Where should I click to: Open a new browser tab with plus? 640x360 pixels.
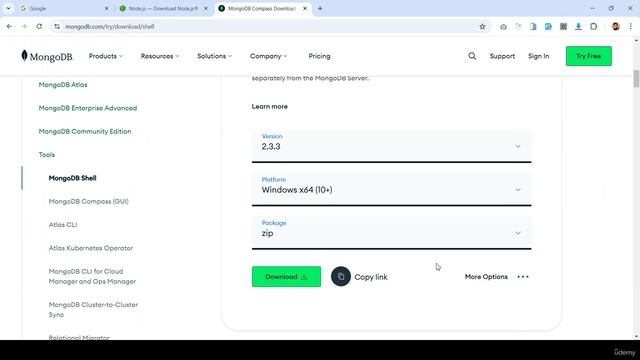pos(320,8)
